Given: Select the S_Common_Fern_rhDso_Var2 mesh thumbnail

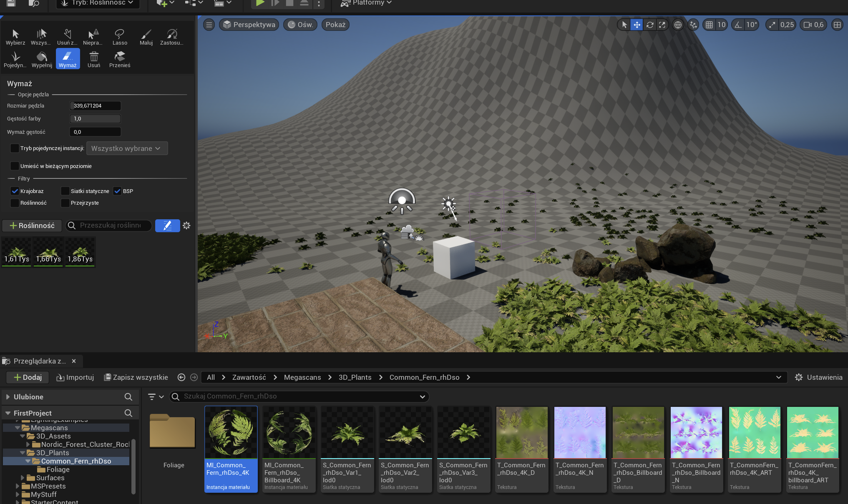Looking at the screenshot, I should click(405, 434).
